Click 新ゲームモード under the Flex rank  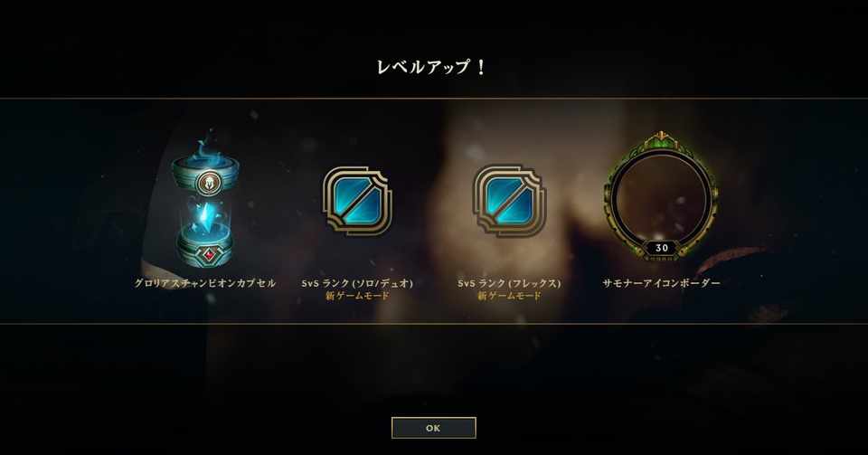tap(509, 296)
